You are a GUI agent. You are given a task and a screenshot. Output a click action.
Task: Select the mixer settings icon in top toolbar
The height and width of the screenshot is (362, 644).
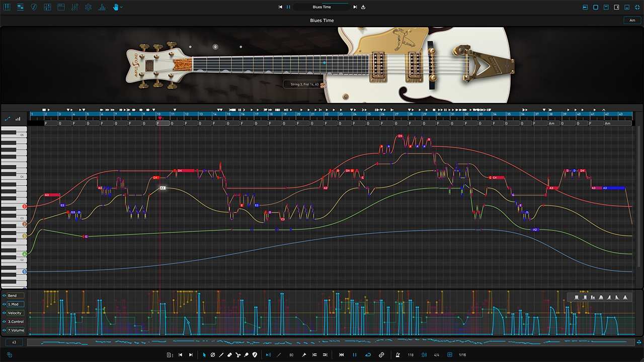click(x=20, y=7)
